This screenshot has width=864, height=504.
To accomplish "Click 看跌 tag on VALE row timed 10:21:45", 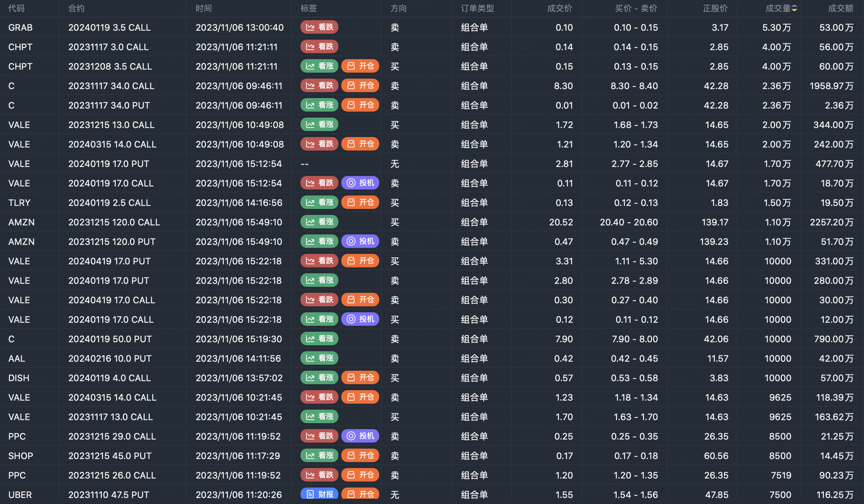I will [320, 397].
